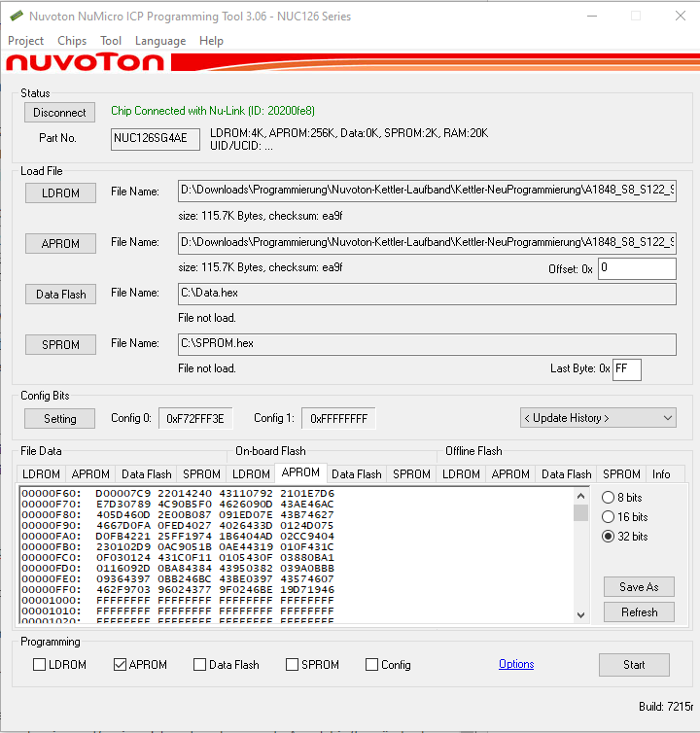
Task: Click the Nuvoton app icon in title bar
Action: (x=16, y=16)
